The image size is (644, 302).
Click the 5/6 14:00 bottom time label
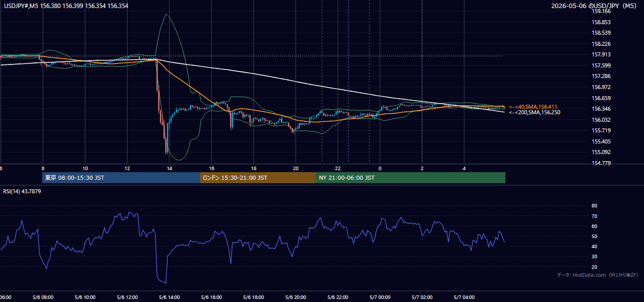tap(169, 297)
